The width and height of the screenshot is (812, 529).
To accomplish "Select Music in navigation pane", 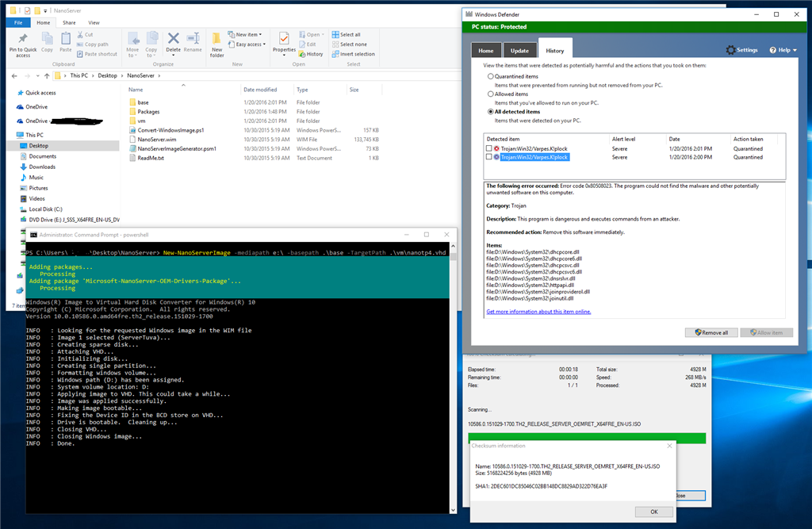I will coord(36,177).
